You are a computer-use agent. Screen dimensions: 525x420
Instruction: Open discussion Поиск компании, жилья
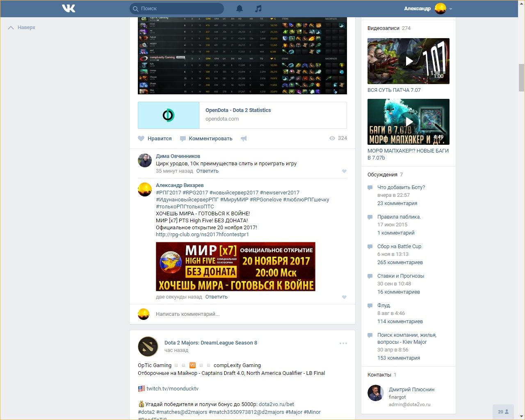[x=407, y=338]
